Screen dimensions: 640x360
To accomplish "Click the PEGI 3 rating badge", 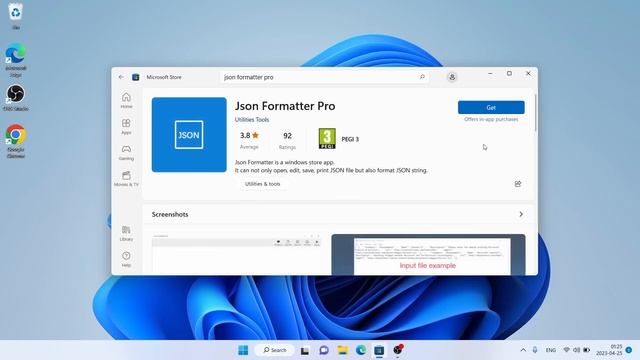I will point(327,139).
